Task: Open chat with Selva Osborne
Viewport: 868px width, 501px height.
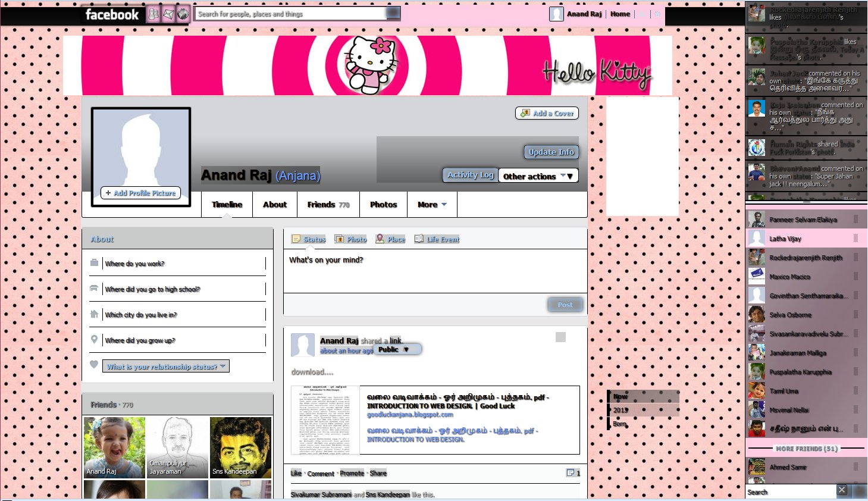Action: tap(806, 315)
